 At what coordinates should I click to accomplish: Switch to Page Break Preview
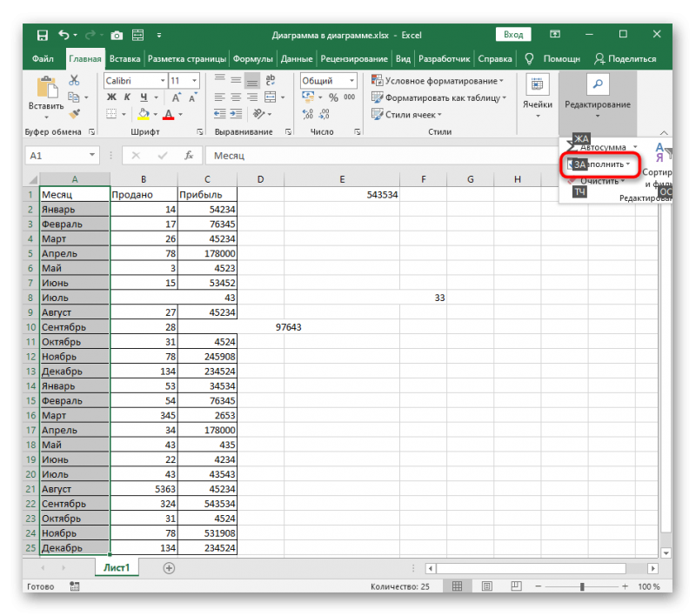coord(516,586)
